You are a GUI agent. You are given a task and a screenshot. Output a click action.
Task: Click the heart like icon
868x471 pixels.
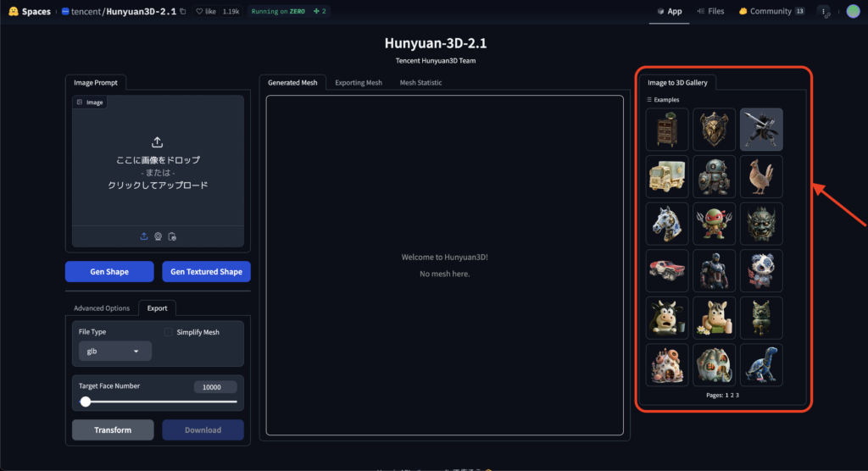coord(199,11)
